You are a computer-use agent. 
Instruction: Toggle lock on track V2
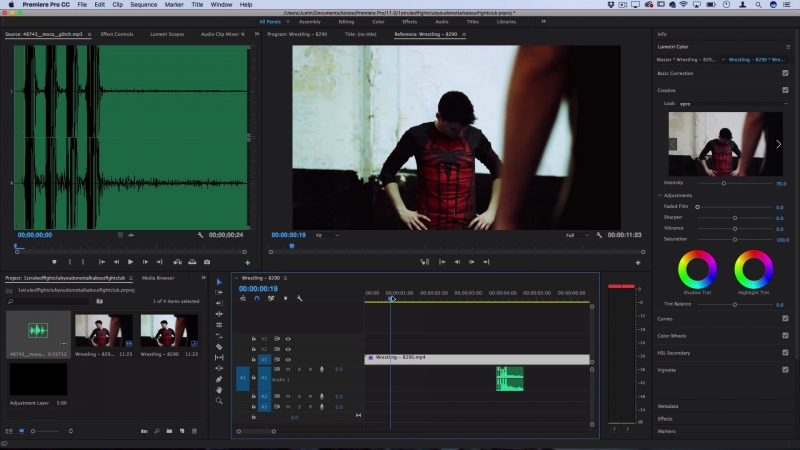[254, 349]
